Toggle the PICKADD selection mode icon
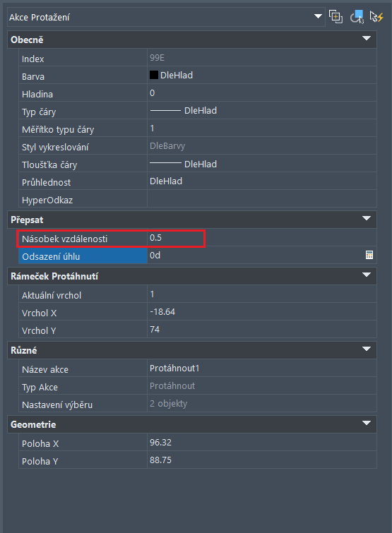This screenshot has height=533, width=392. pyautogui.click(x=335, y=17)
